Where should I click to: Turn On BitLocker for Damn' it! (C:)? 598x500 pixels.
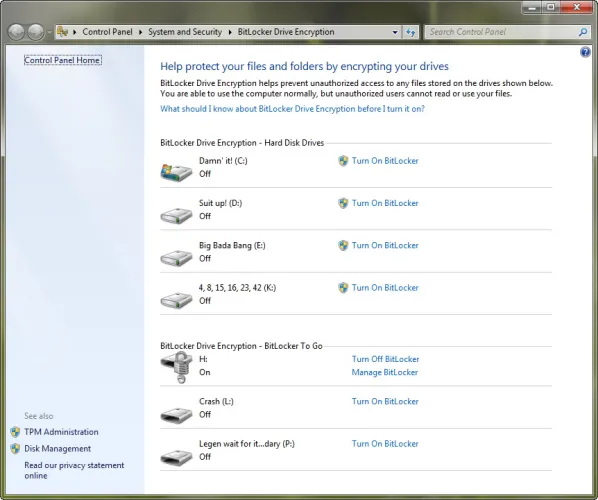385,161
